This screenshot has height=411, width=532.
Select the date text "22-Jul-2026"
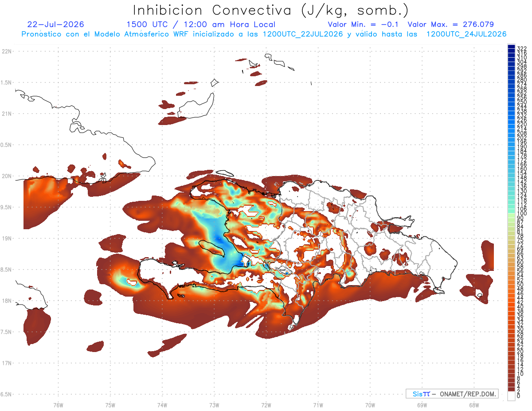coord(55,24)
